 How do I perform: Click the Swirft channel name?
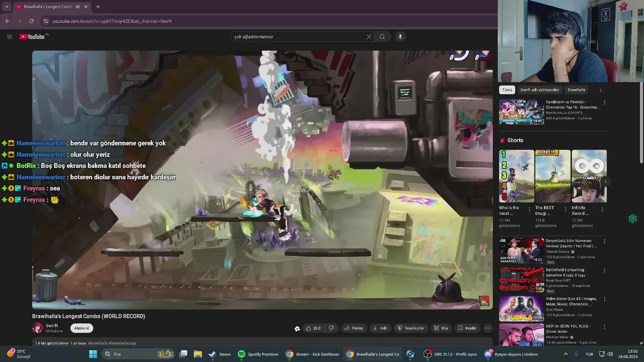click(x=52, y=326)
